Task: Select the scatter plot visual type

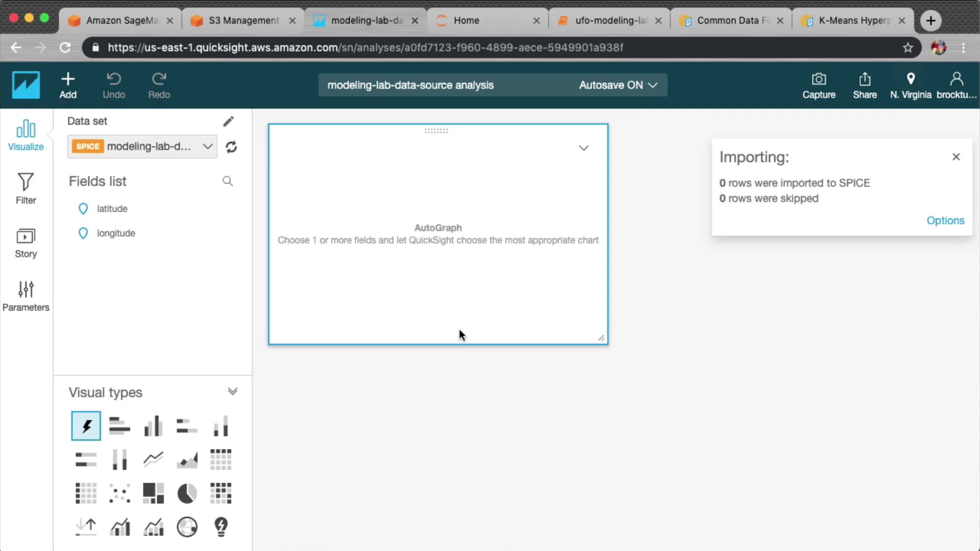Action: [x=119, y=493]
